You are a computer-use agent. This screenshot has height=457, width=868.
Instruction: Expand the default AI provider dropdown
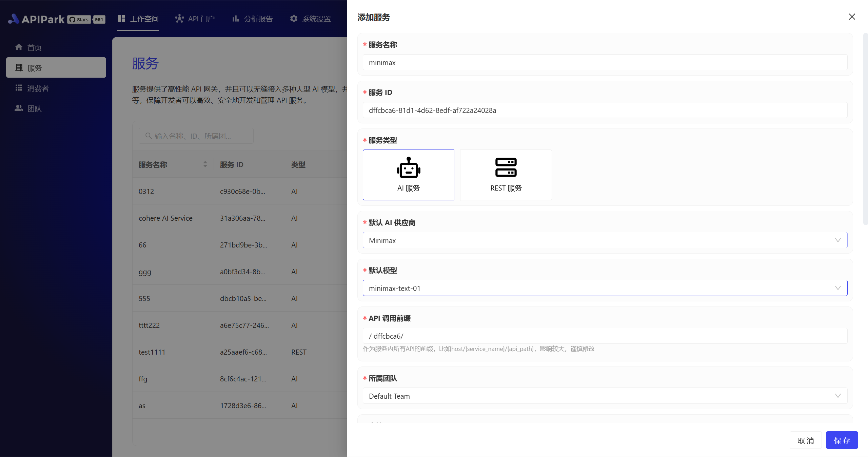pyautogui.click(x=605, y=240)
